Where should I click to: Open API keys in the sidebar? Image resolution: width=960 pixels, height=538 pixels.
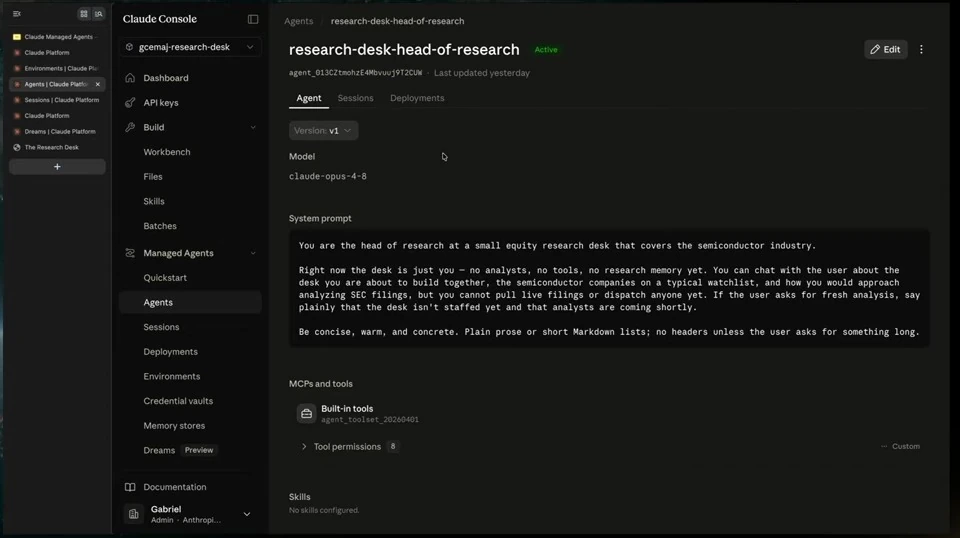pos(190,103)
